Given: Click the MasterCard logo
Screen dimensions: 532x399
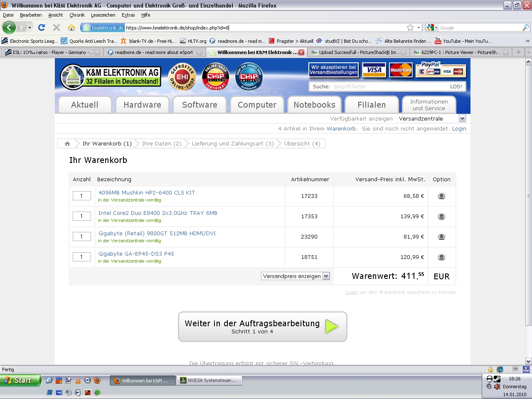Looking at the screenshot, I should (401, 70).
